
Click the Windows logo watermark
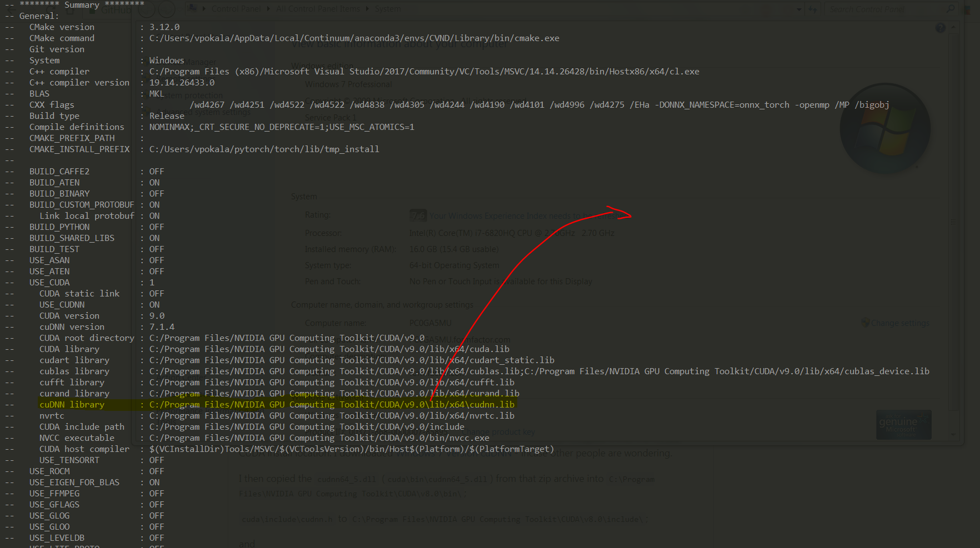click(x=884, y=128)
